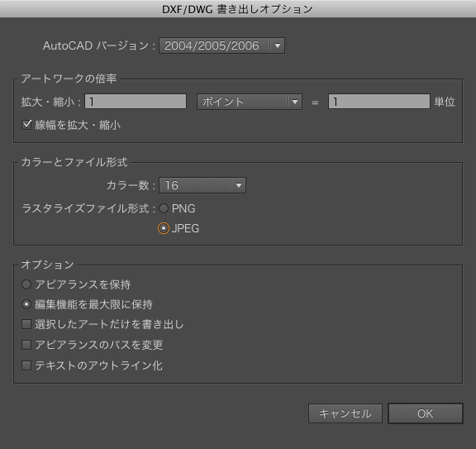Open the AutoCAD バージョン dropdown arrow
The width and height of the screenshot is (476, 449).
point(278,45)
